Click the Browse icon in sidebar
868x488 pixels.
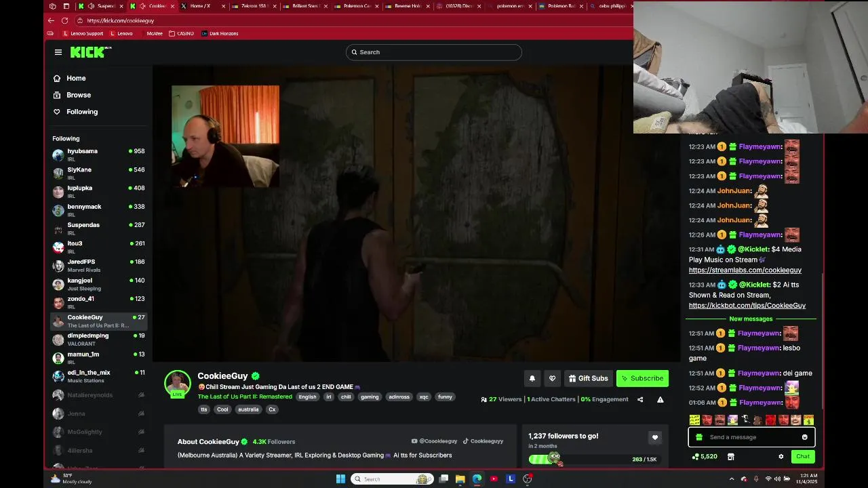pyautogui.click(x=57, y=95)
